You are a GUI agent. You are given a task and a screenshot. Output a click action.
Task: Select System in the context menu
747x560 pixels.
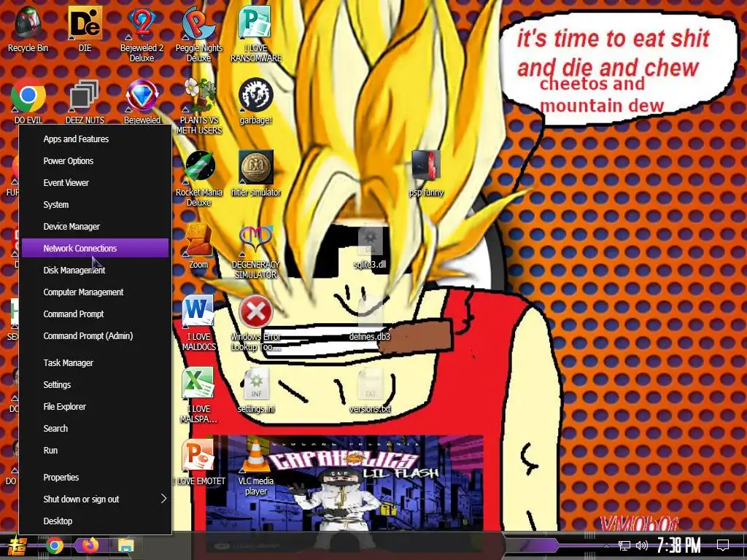pyautogui.click(x=96, y=205)
